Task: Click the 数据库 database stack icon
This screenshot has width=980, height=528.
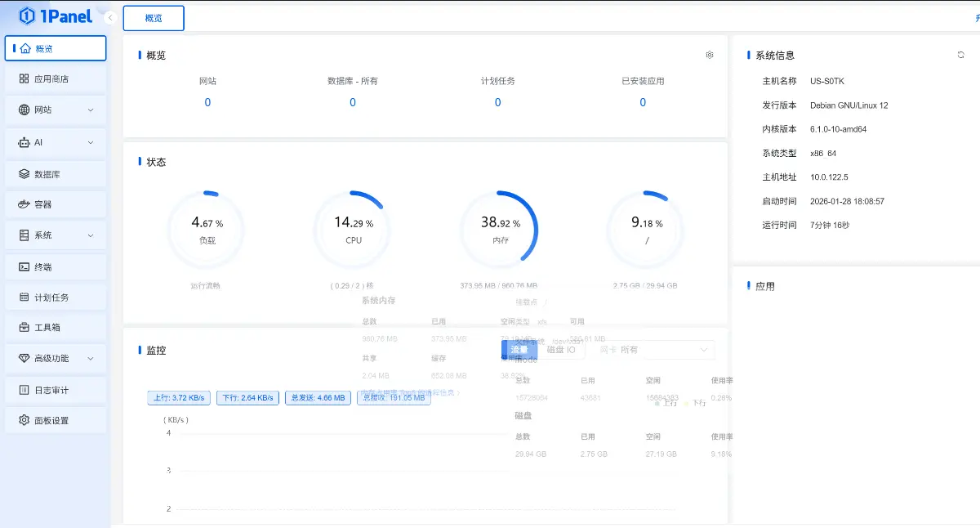Action: [24, 174]
